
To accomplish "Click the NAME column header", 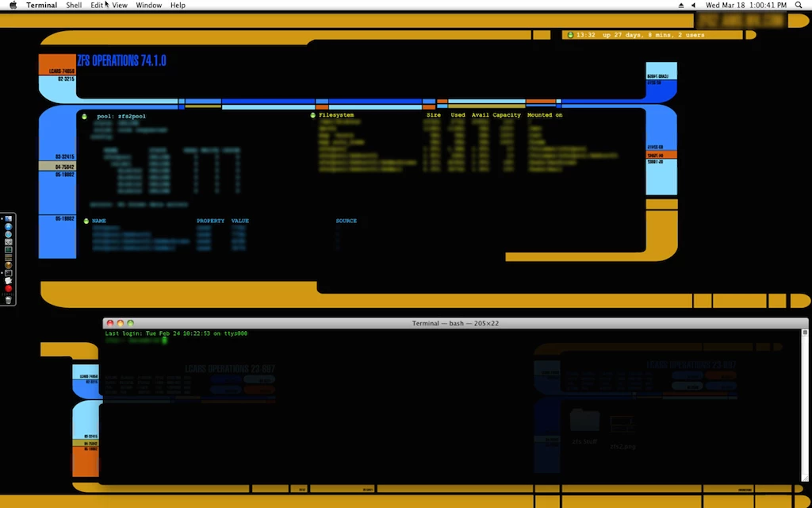I will click(x=99, y=221).
